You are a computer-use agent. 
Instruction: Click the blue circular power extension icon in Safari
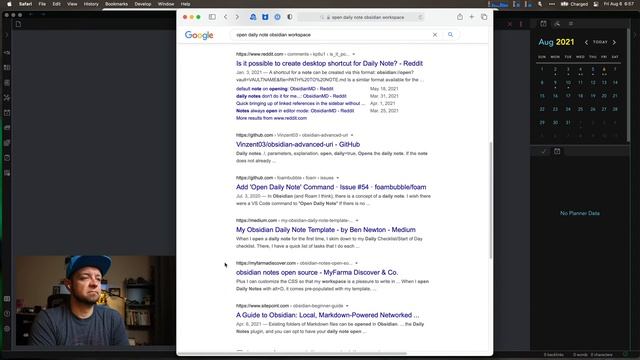click(278, 17)
